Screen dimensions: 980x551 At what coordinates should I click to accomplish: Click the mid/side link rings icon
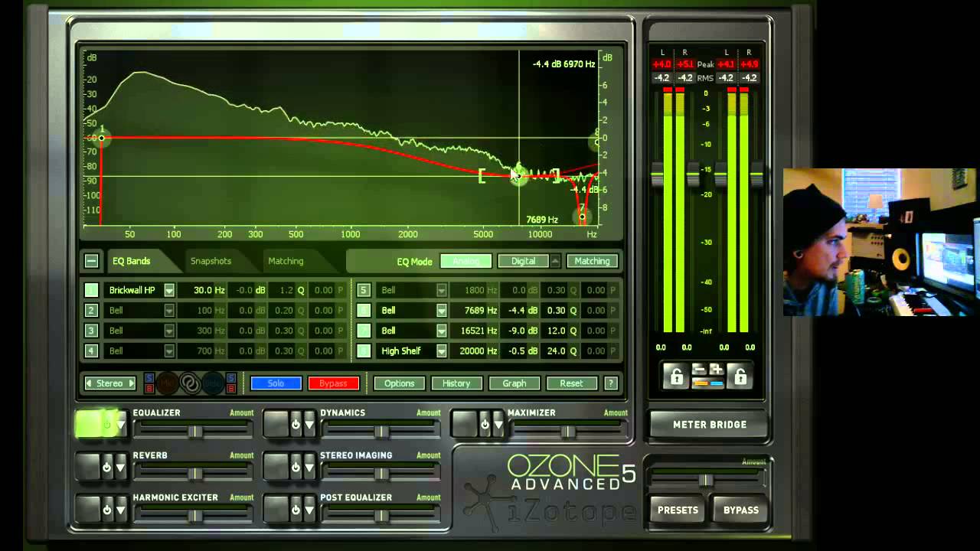point(190,383)
